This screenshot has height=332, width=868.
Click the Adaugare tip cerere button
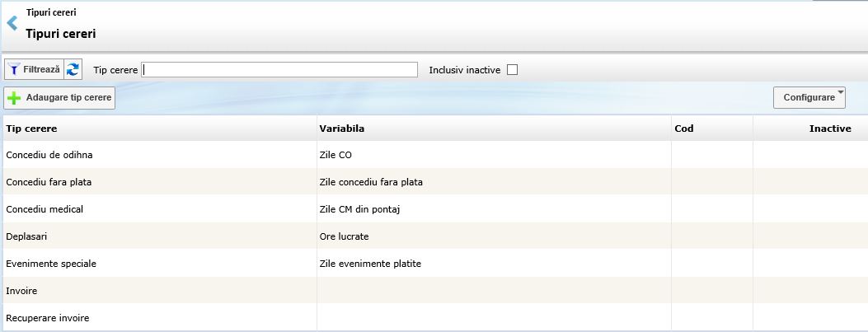(x=59, y=98)
